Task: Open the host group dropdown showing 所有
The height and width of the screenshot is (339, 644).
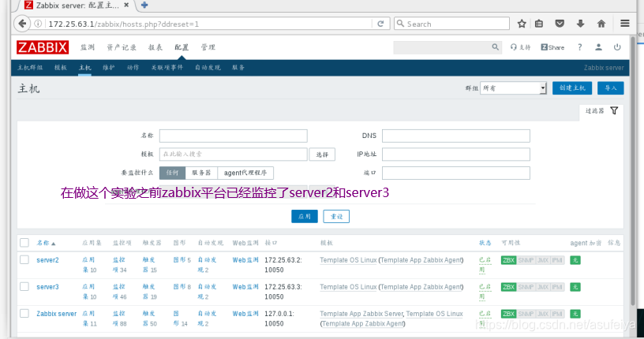Action: (514, 88)
